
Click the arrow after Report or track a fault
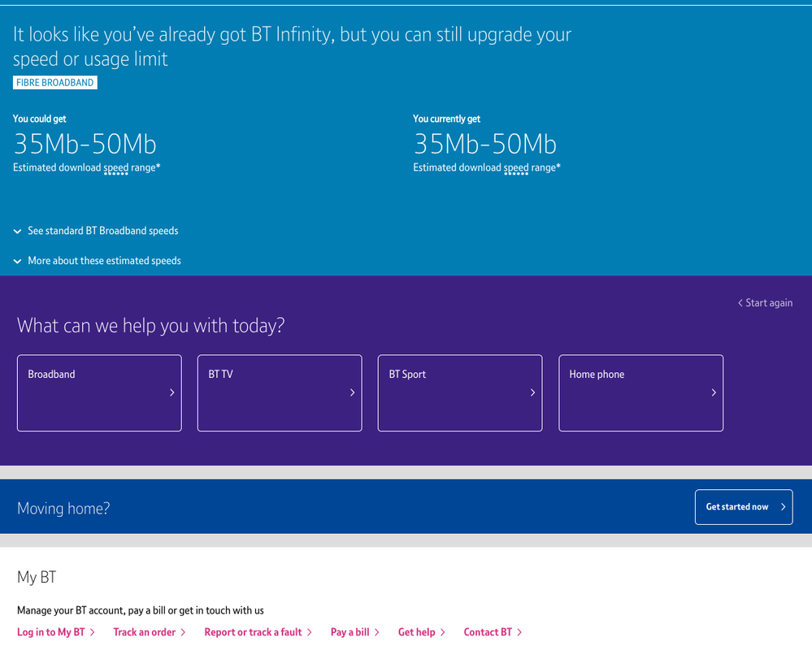point(309,633)
